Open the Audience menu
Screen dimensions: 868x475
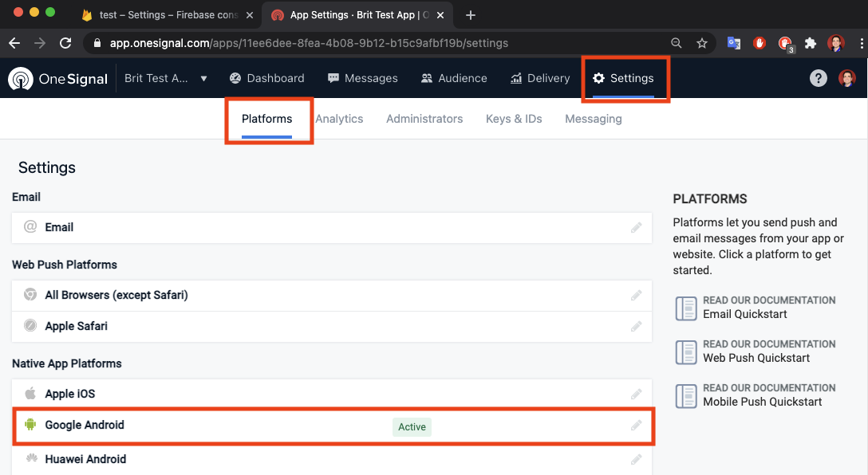[x=454, y=79]
